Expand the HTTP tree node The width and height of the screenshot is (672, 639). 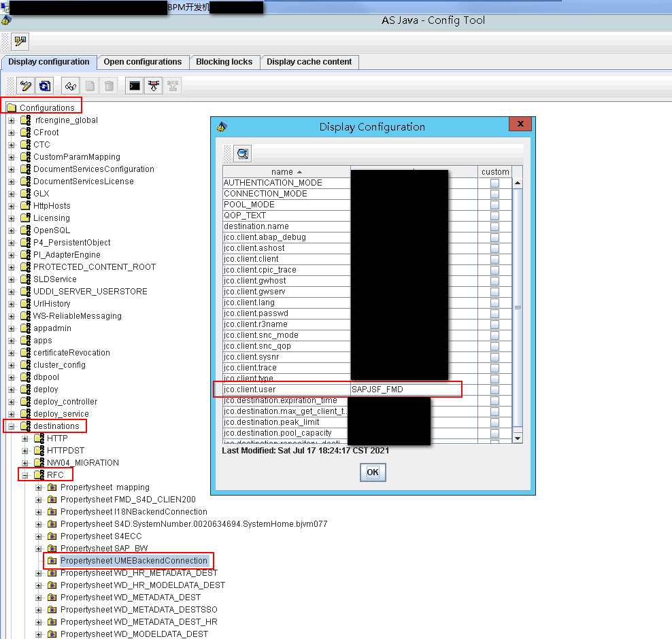point(25,438)
